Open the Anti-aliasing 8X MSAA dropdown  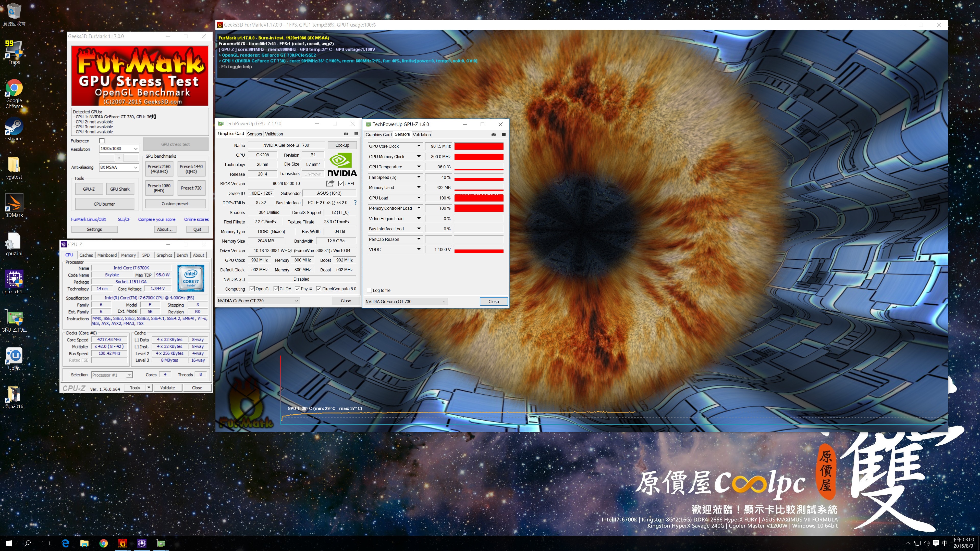click(x=119, y=167)
